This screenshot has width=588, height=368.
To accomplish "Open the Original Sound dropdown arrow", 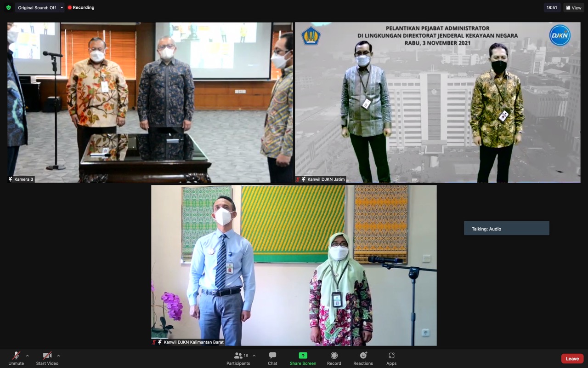I will tap(62, 8).
